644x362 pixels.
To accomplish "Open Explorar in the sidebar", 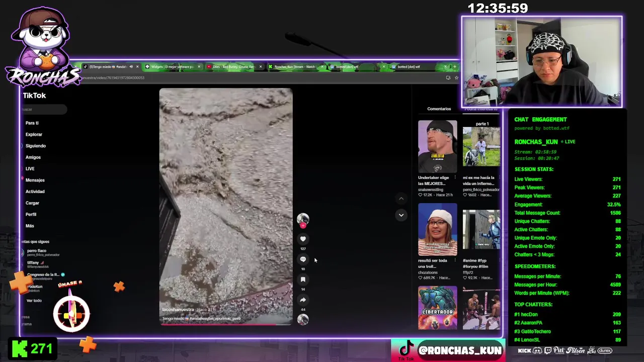I will [x=34, y=134].
